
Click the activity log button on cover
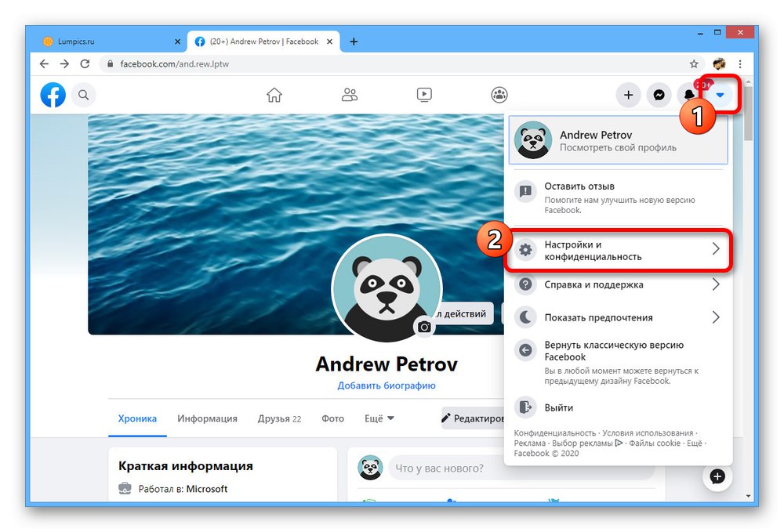(464, 313)
